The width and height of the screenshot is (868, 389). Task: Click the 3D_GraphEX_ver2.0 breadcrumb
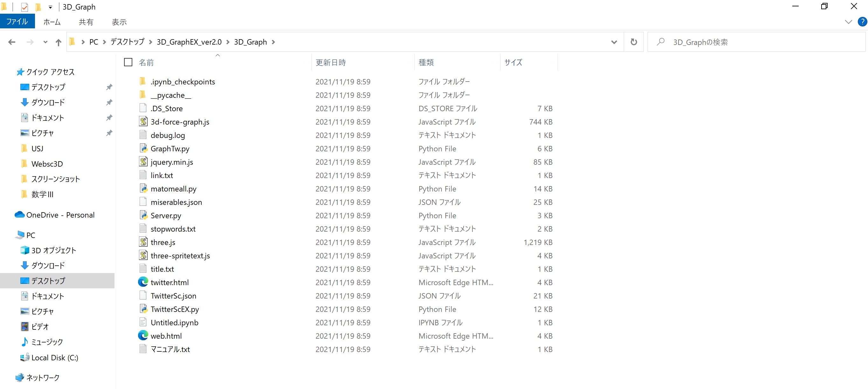[x=189, y=42]
